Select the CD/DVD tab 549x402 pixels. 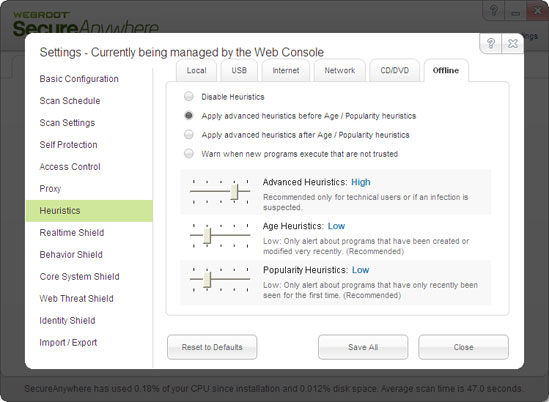coord(395,70)
